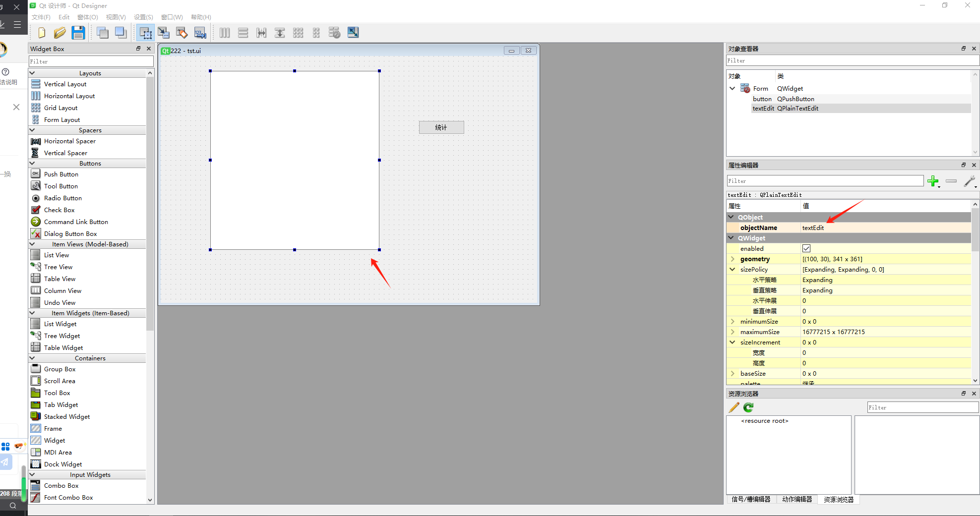The height and width of the screenshot is (516, 980).
Task: Float the 资源浏览器 panel
Action: pos(964,394)
